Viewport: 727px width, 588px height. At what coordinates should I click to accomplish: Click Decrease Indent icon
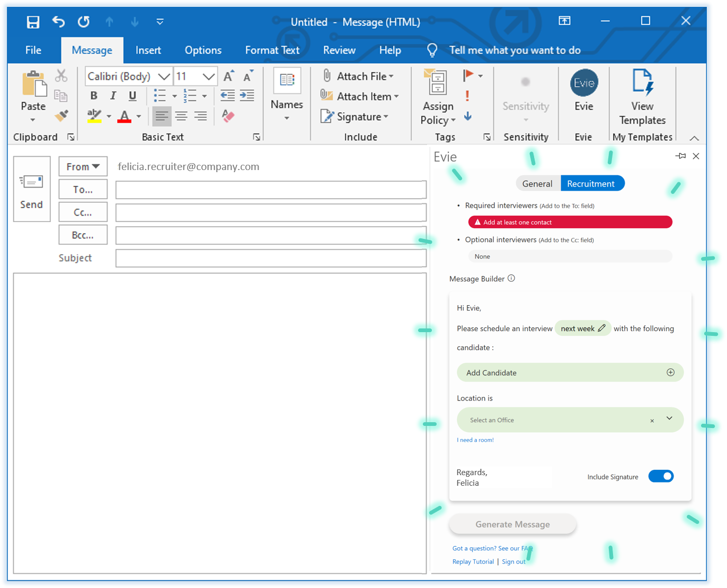(228, 96)
